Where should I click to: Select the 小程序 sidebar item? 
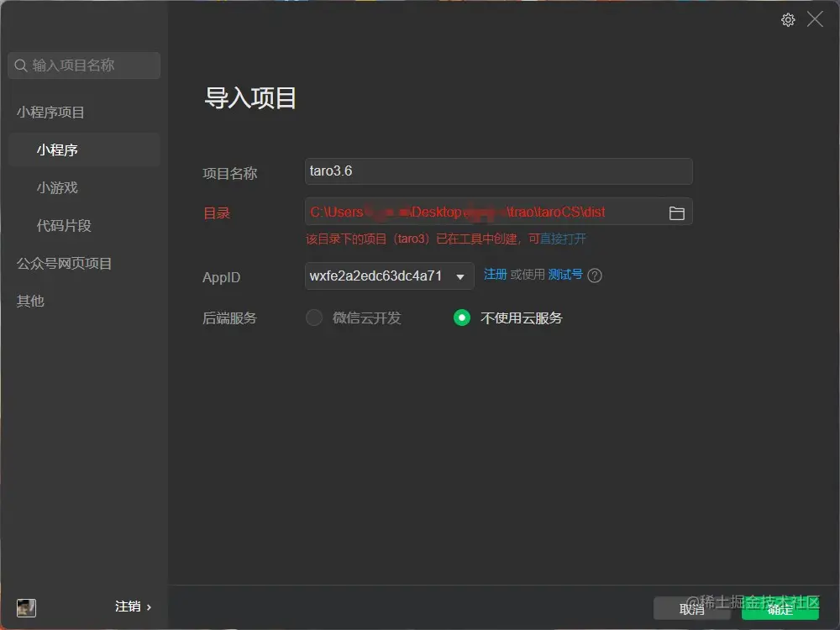pyautogui.click(x=58, y=150)
